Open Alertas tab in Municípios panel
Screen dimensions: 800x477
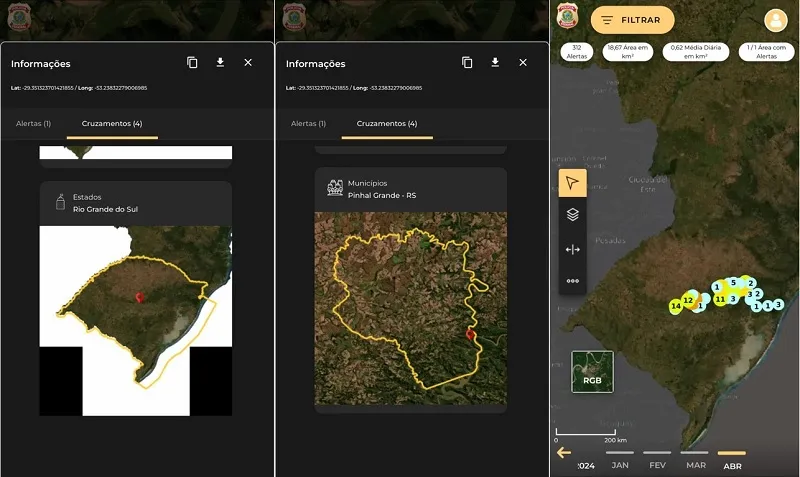click(308, 124)
